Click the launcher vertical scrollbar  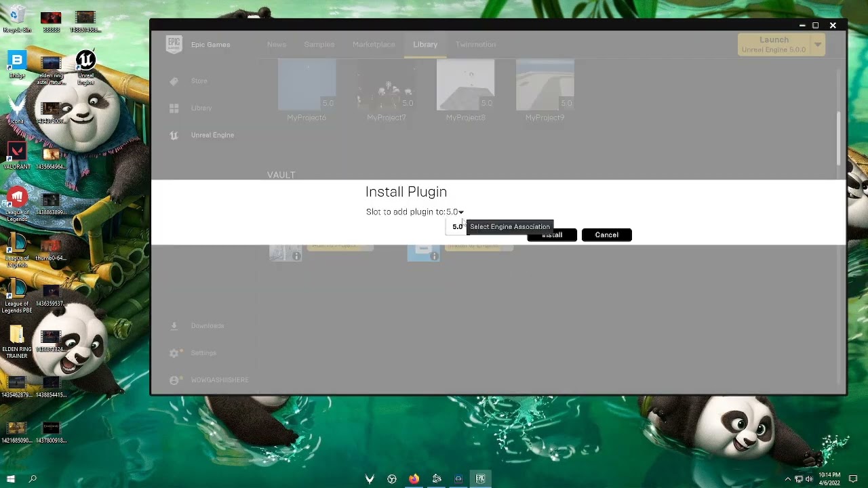tap(839, 138)
